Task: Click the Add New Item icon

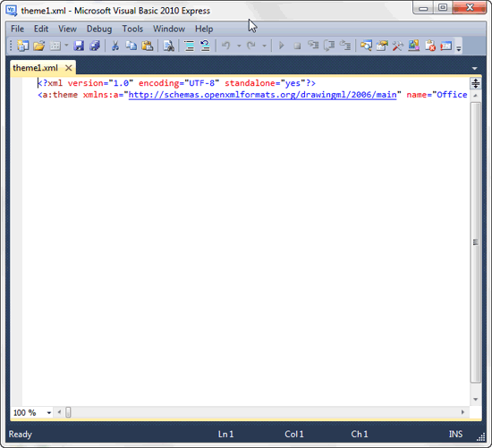Action: (x=55, y=46)
